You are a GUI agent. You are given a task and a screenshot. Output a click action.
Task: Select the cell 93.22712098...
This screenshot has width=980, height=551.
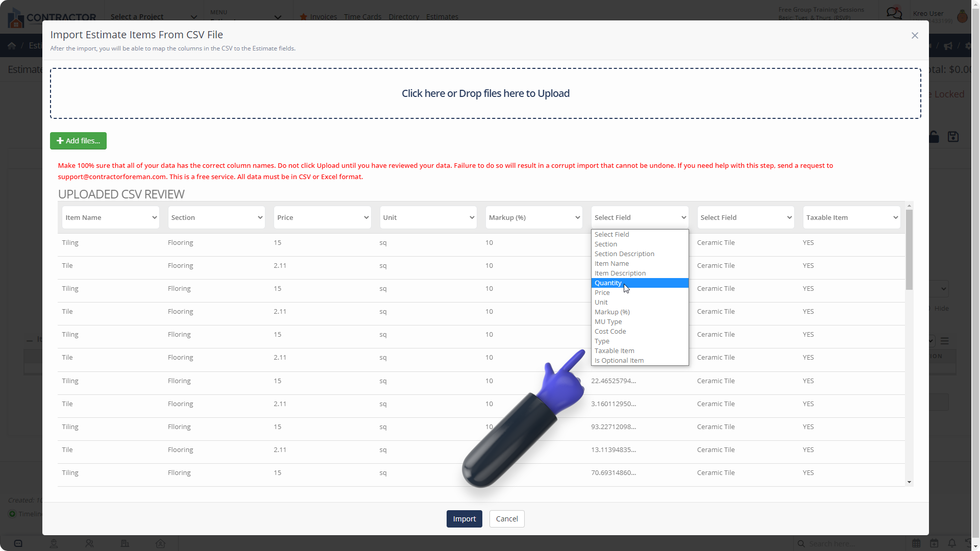(x=614, y=427)
